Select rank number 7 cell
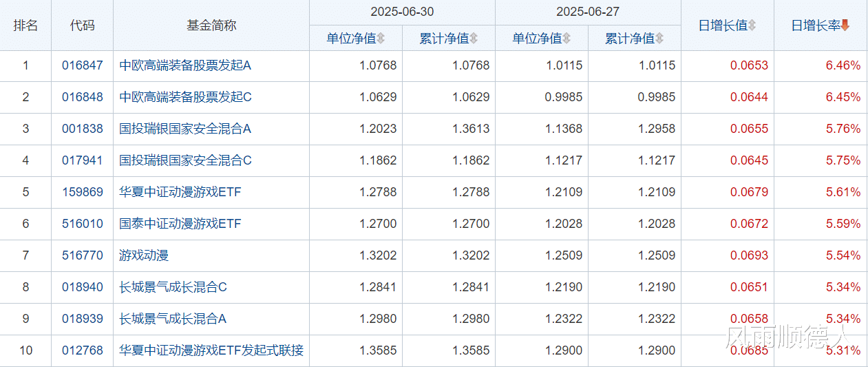The height and width of the screenshot is (367, 868). pos(25,255)
